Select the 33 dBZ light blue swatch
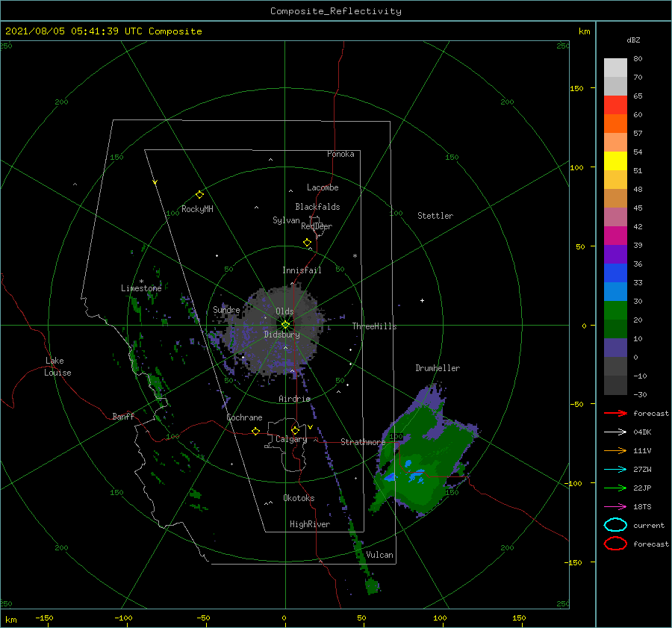 point(615,291)
